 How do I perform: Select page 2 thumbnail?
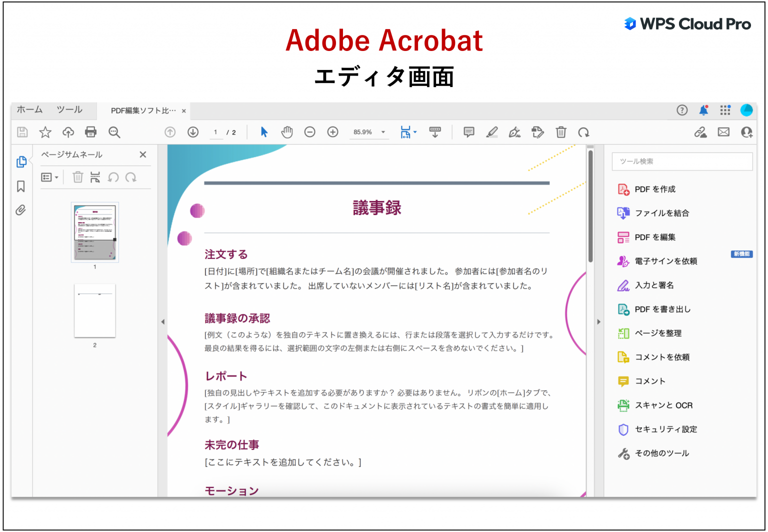[95, 311]
